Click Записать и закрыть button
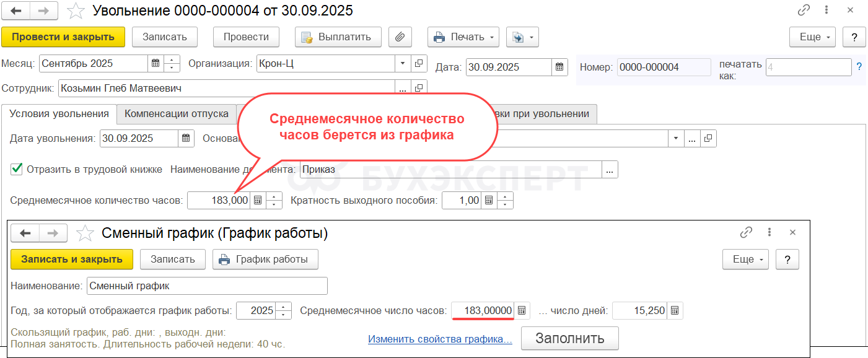 coord(72,260)
